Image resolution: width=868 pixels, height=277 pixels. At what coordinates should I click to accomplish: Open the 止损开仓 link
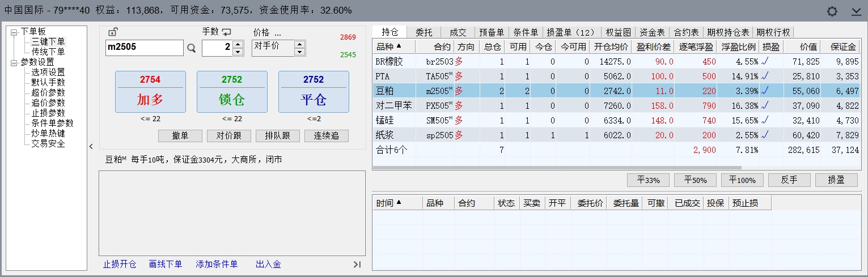[120, 265]
